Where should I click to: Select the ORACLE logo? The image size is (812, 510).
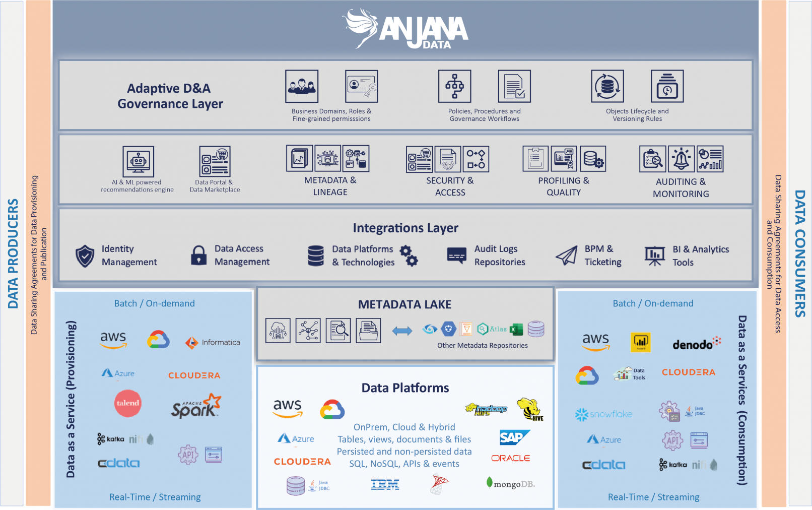[510, 458]
